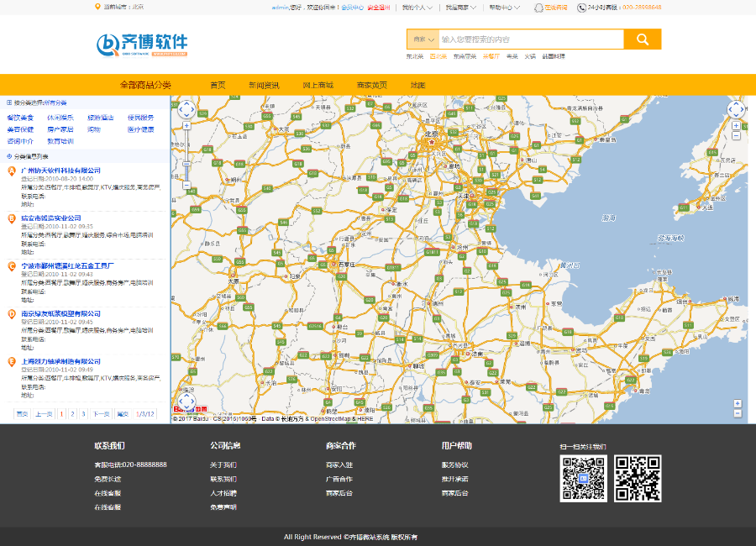Image resolution: width=756 pixels, height=546 pixels.
Task: Click the Beijing star marker on map
Action: 432,142
